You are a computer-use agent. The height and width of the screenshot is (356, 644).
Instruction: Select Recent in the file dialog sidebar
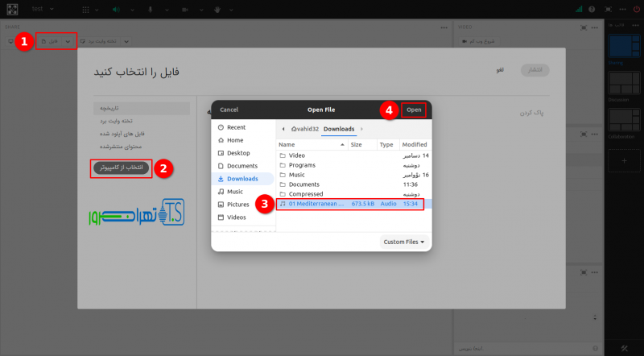tap(243, 127)
